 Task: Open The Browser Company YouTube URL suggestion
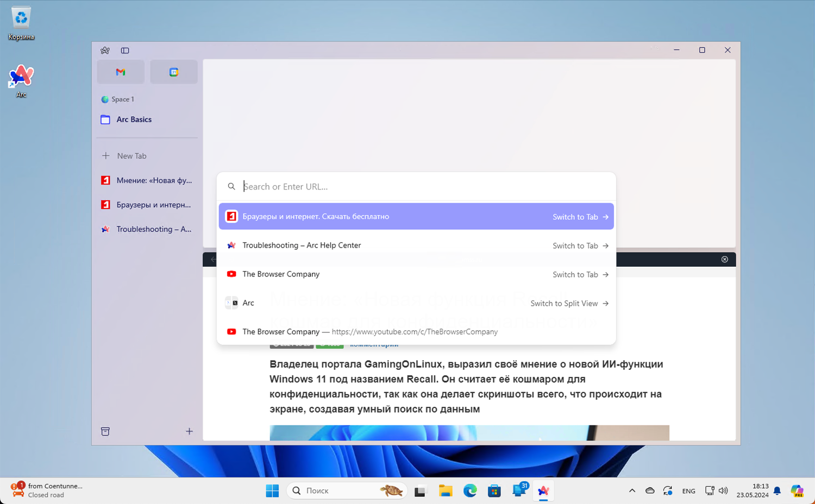(416, 332)
